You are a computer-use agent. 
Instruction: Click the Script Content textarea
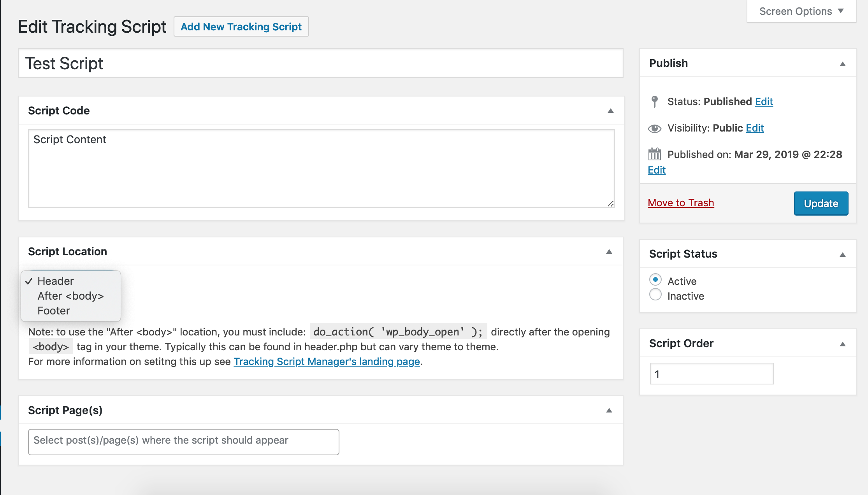(322, 169)
